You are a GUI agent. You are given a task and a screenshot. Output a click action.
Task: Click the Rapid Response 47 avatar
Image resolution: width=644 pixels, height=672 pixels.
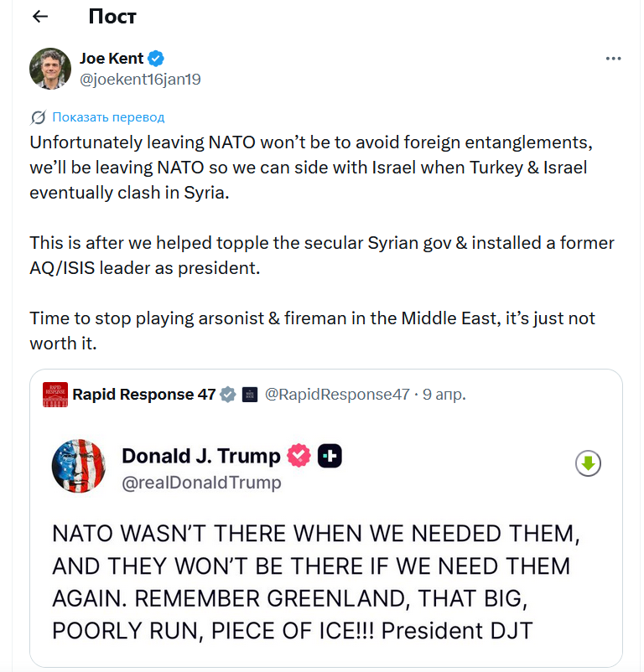pyautogui.click(x=55, y=395)
